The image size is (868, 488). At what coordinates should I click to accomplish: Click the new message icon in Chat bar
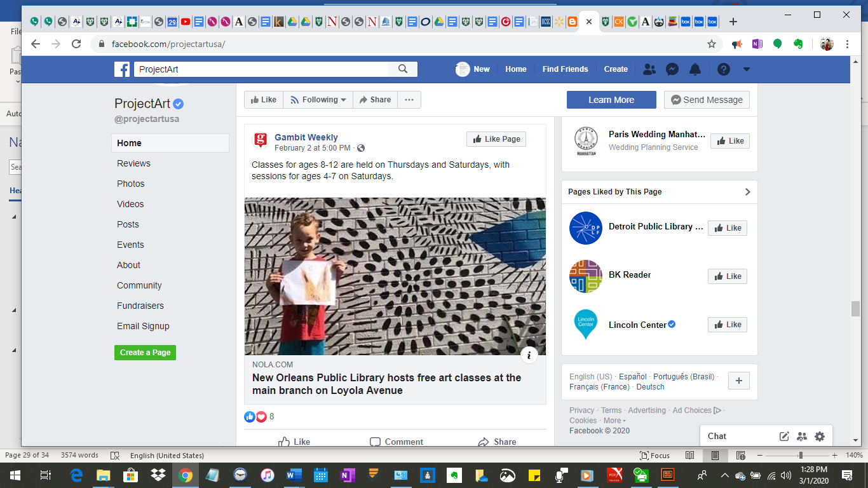(784, 437)
